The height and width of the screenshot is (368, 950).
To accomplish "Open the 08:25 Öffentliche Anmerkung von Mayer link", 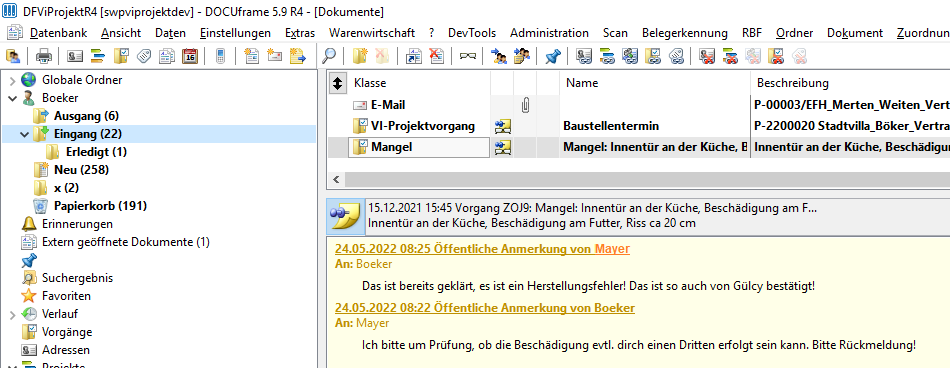I will pos(482,249).
